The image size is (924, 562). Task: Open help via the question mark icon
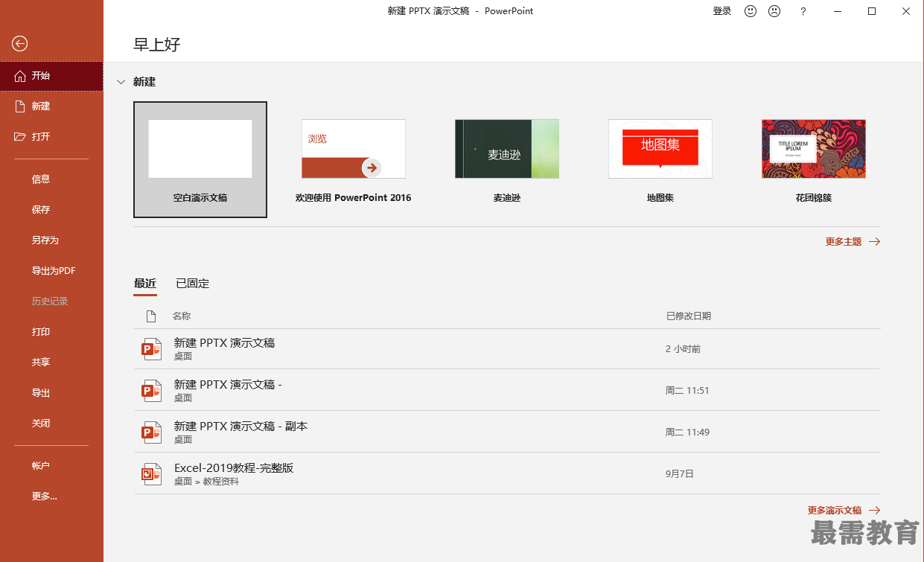pos(803,11)
